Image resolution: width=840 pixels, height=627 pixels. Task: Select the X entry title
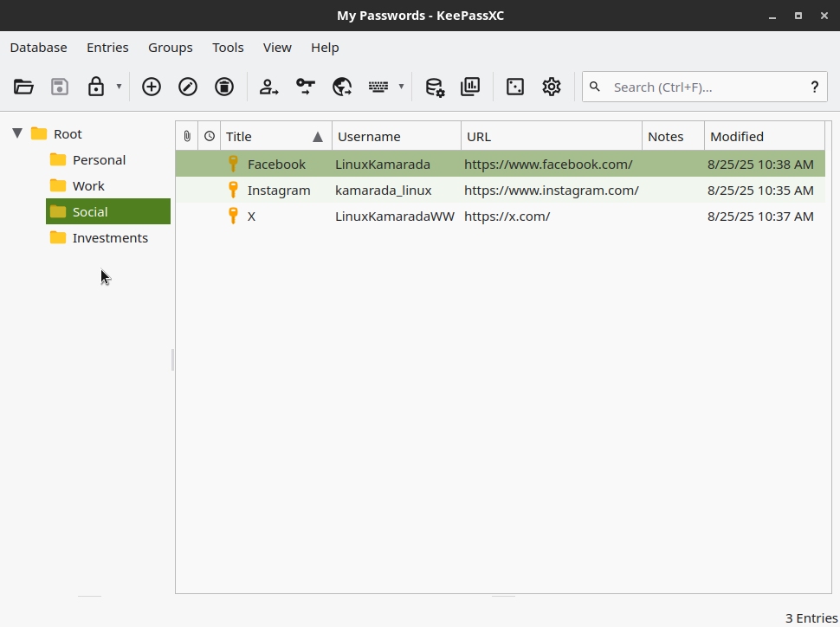[x=251, y=217]
